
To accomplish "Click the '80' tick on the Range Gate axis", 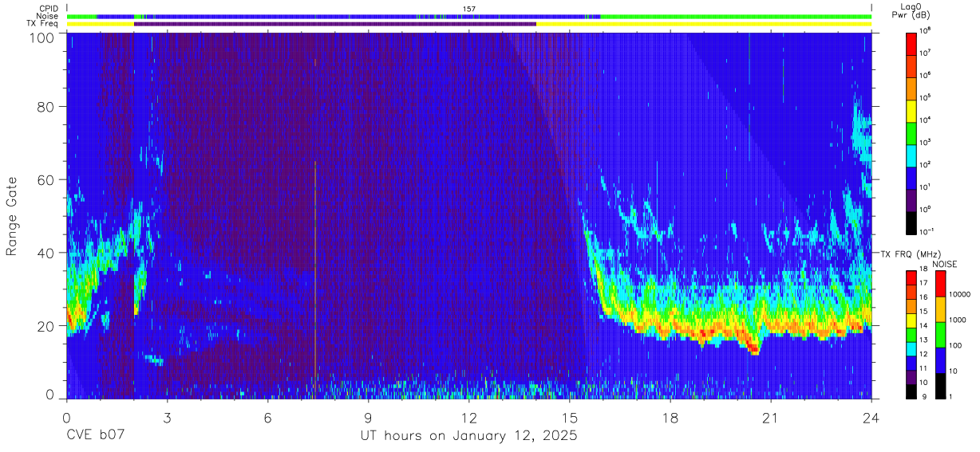I will tap(47, 107).
